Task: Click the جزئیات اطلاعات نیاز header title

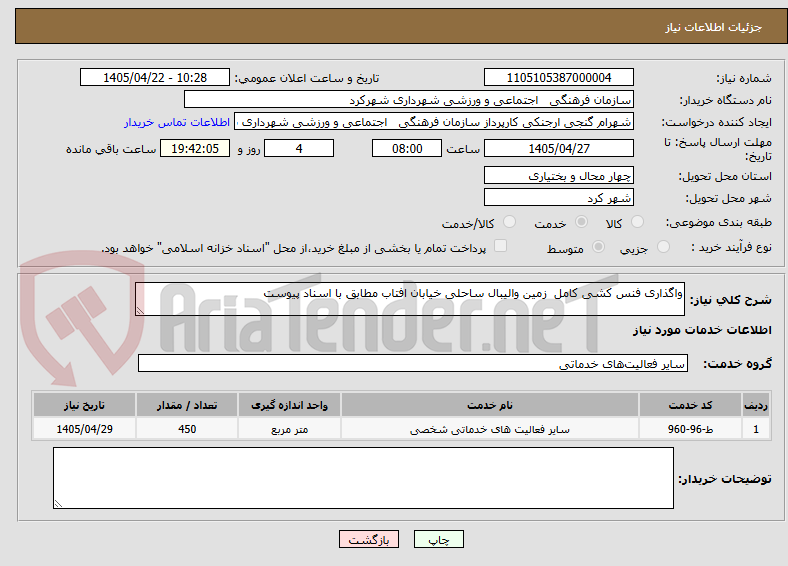Action: 714,27
